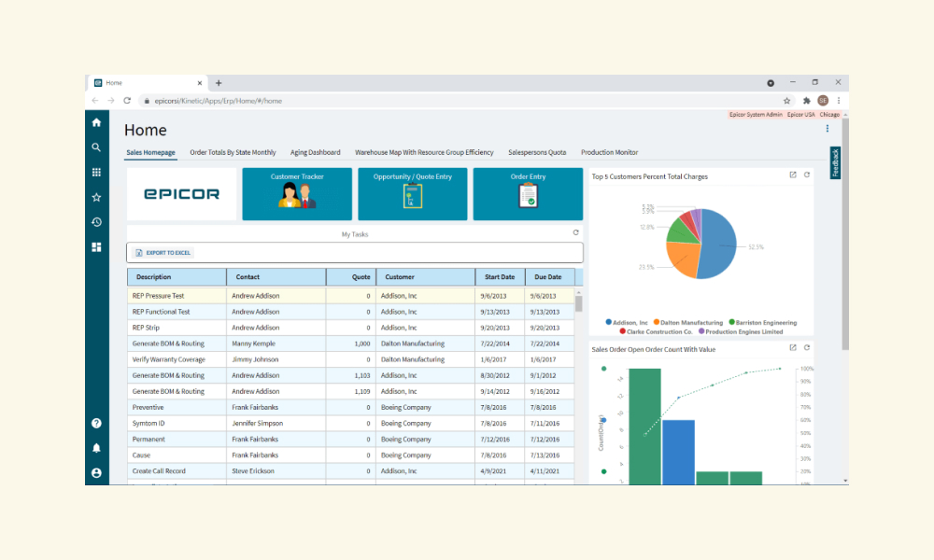Viewport: 934px width, 560px height.
Task: Select the Create Call Record row
Action: (351, 470)
